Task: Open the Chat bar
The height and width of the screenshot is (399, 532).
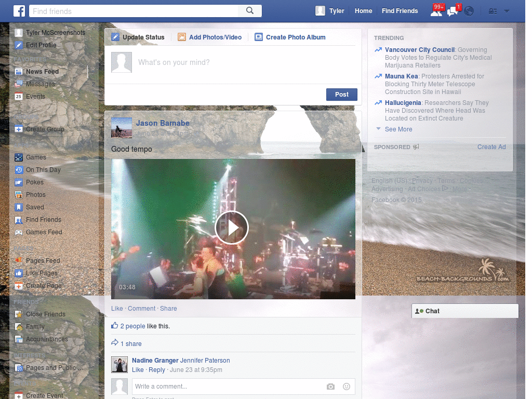Action: [x=465, y=311]
